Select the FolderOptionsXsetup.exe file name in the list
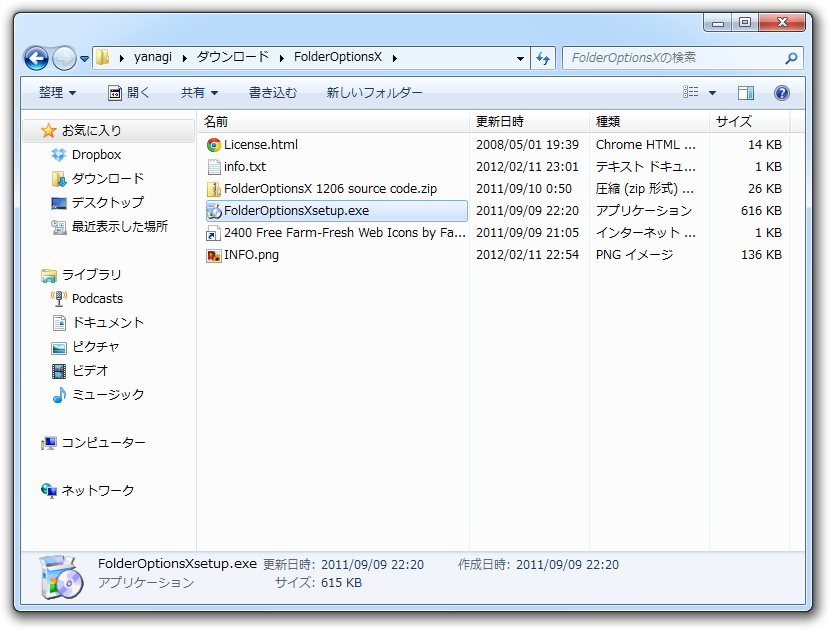 click(296, 211)
